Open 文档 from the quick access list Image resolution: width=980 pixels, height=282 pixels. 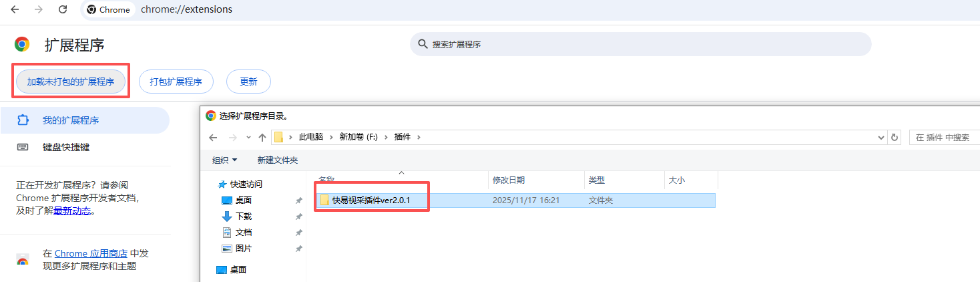click(x=244, y=233)
